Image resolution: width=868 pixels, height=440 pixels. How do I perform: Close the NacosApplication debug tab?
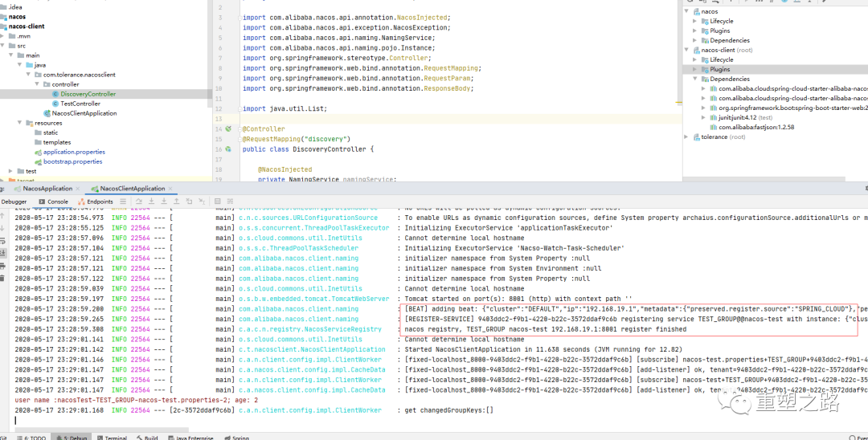[77, 189]
